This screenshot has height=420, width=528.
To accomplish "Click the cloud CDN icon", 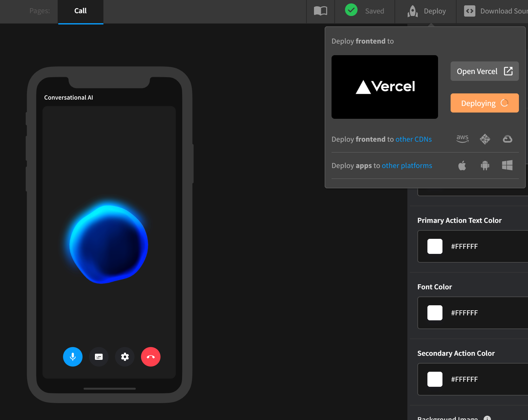I will click(x=507, y=139).
